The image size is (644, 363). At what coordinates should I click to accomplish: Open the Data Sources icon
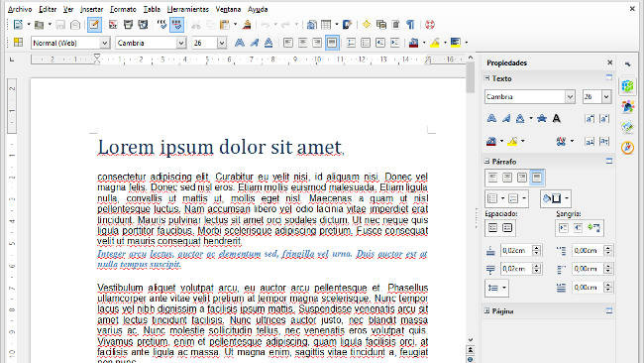pos(395,25)
